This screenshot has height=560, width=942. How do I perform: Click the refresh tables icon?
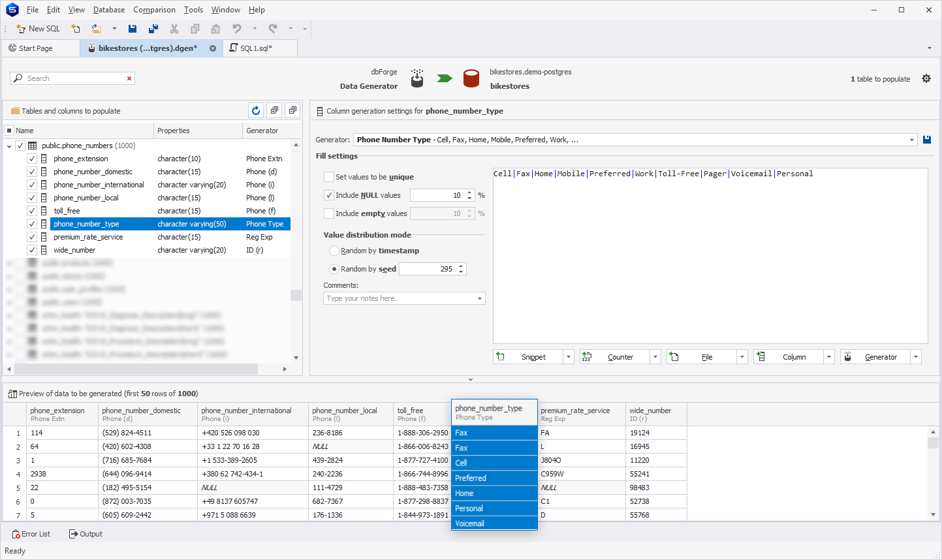(256, 110)
